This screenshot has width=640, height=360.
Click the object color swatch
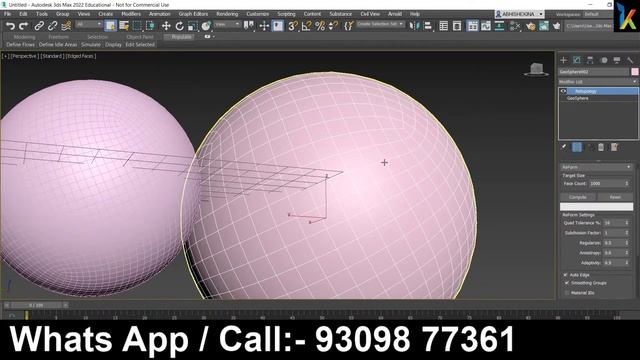point(635,72)
